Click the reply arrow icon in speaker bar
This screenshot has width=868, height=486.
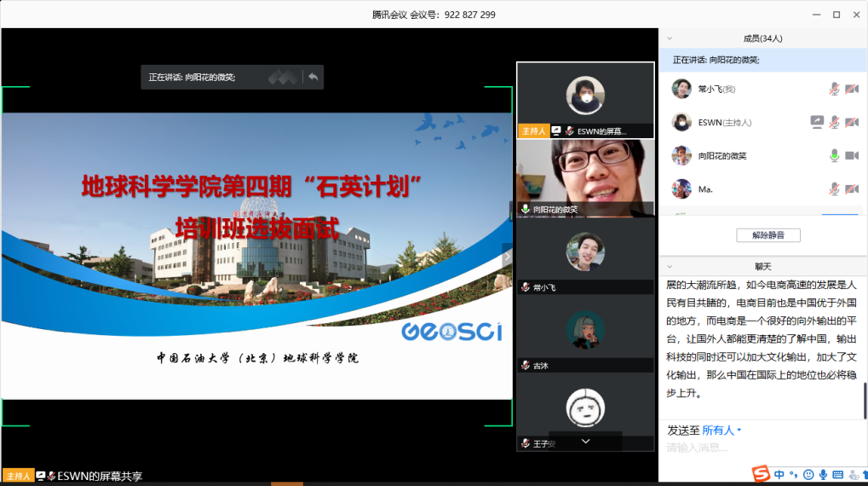(313, 77)
